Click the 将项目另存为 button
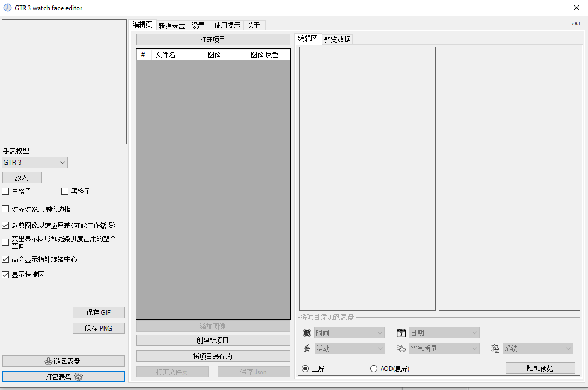588x390 pixels. click(213, 356)
